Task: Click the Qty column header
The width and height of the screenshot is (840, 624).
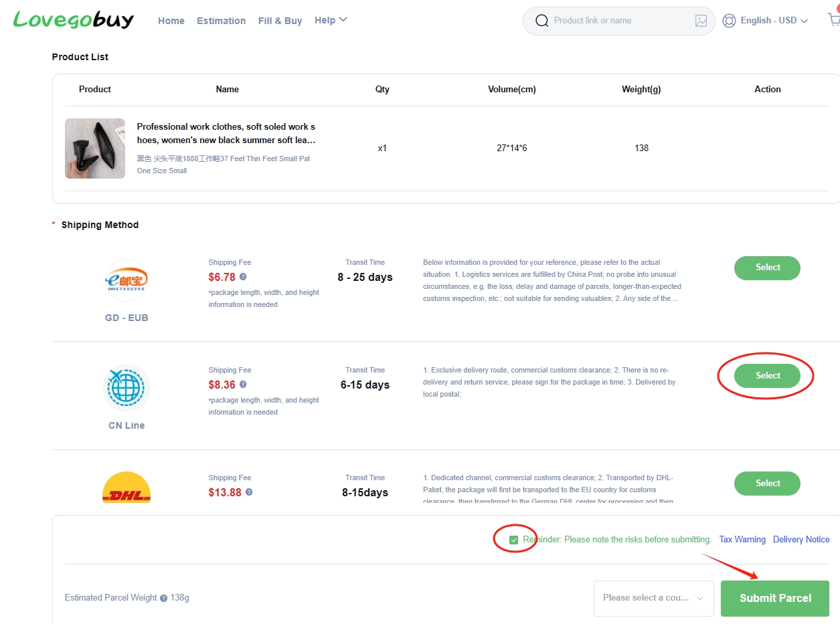Action: tap(382, 89)
